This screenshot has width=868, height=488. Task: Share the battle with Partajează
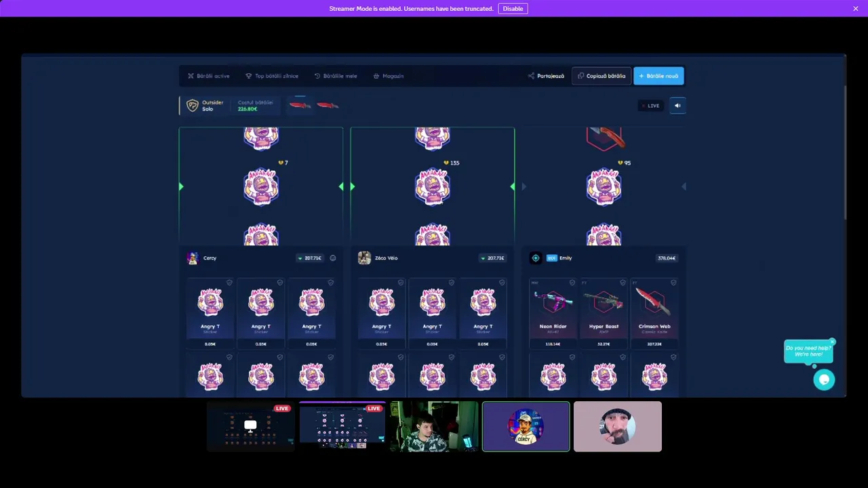[x=546, y=76]
